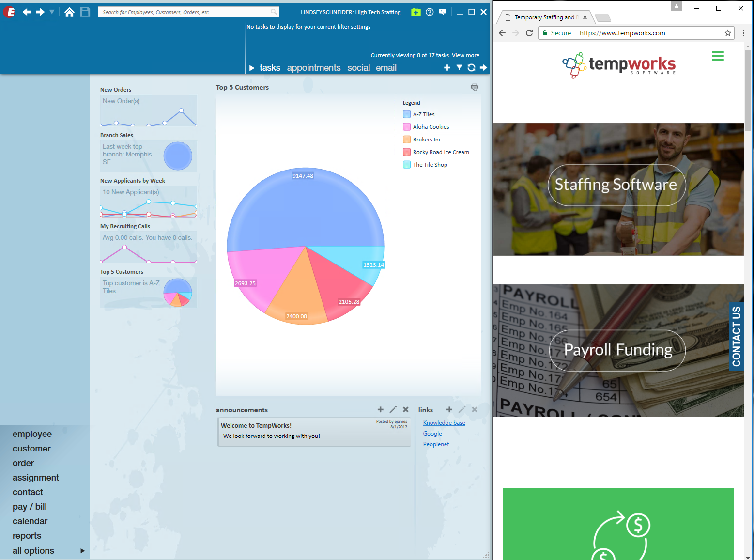This screenshot has height=560, width=754.
Task: Open the New Applicants by Week widget
Action: (x=149, y=202)
